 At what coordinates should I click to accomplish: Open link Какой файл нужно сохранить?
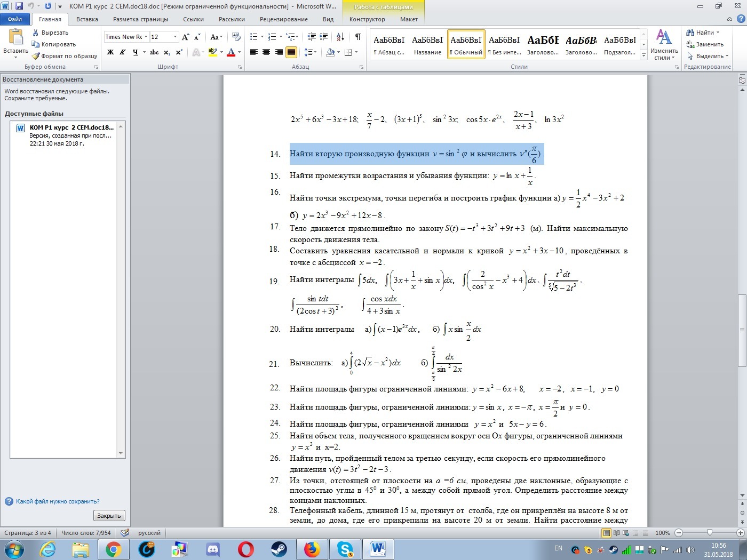point(58,501)
